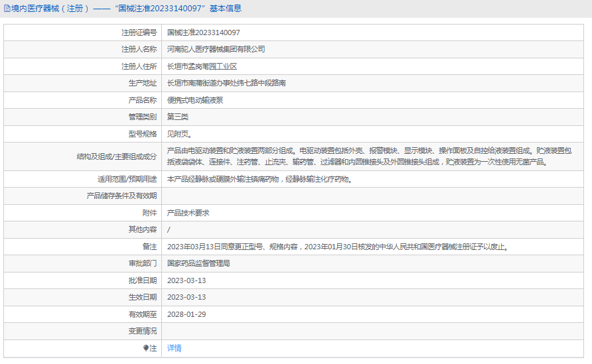
Task: Click the 产品名称 label
Action: tap(142, 100)
